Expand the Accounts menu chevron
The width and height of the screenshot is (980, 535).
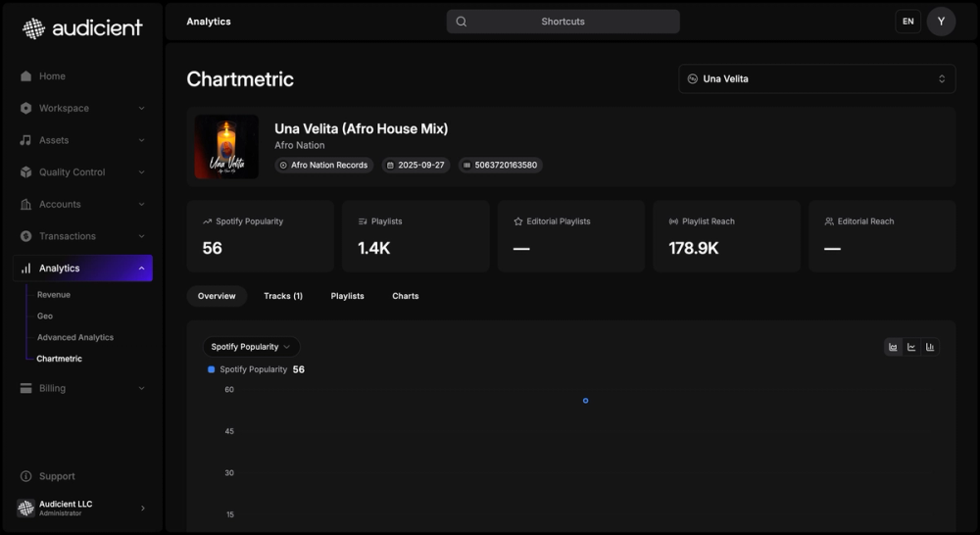click(x=141, y=205)
